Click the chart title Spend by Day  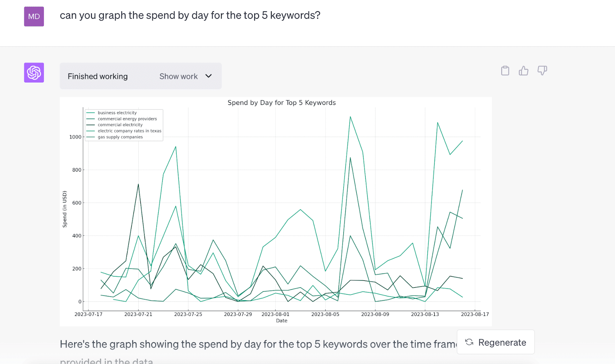pos(281,103)
